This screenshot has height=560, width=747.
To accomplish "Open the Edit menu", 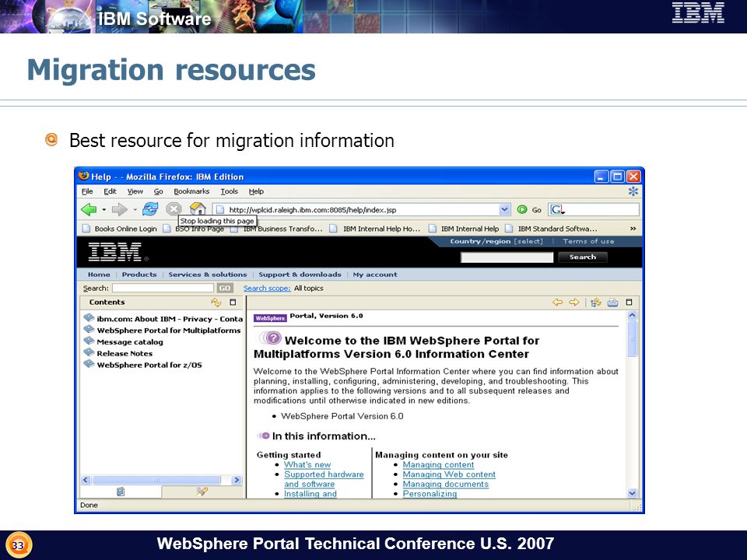I will click(110, 191).
